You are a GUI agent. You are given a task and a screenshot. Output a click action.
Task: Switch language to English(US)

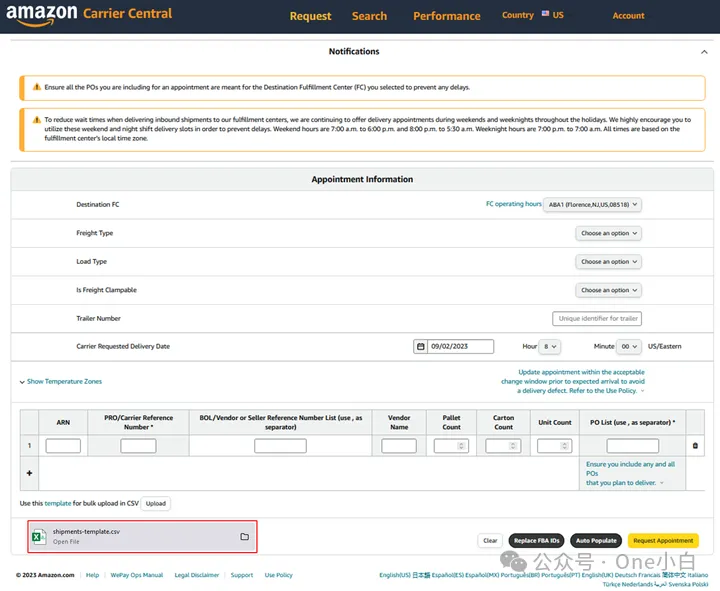(395, 575)
